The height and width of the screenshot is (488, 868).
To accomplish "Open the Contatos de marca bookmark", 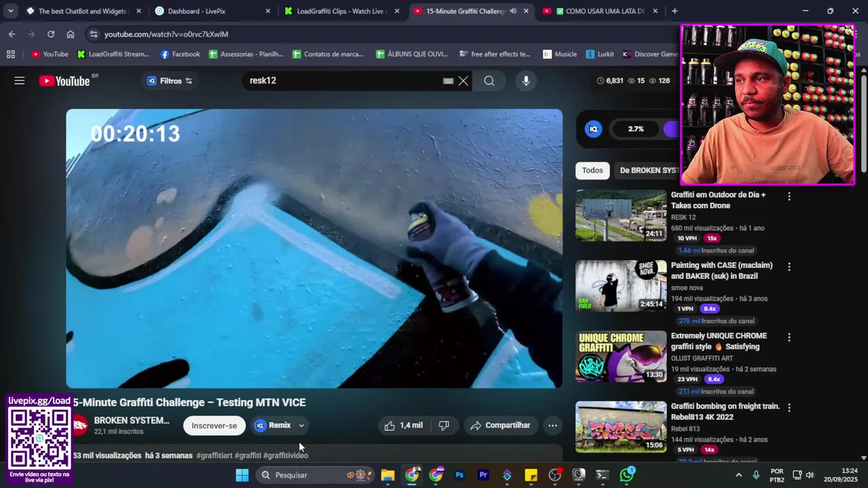I will (x=328, y=54).
